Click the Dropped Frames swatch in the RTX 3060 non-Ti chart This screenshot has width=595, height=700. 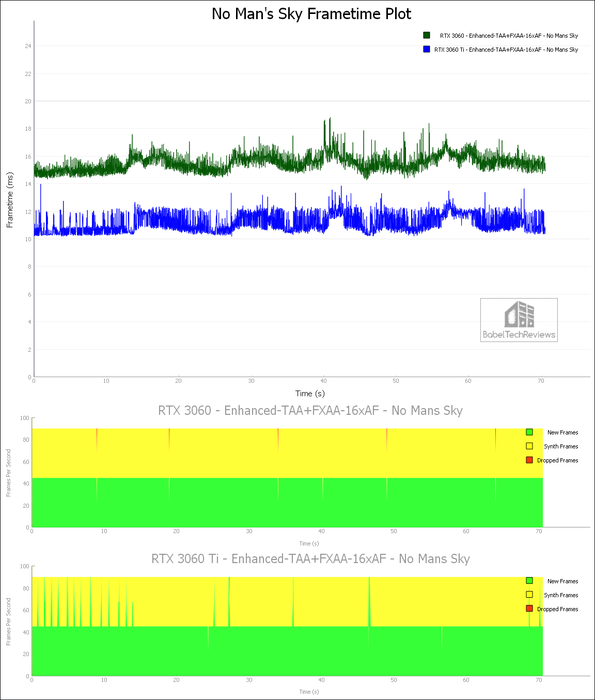(529, 460)
